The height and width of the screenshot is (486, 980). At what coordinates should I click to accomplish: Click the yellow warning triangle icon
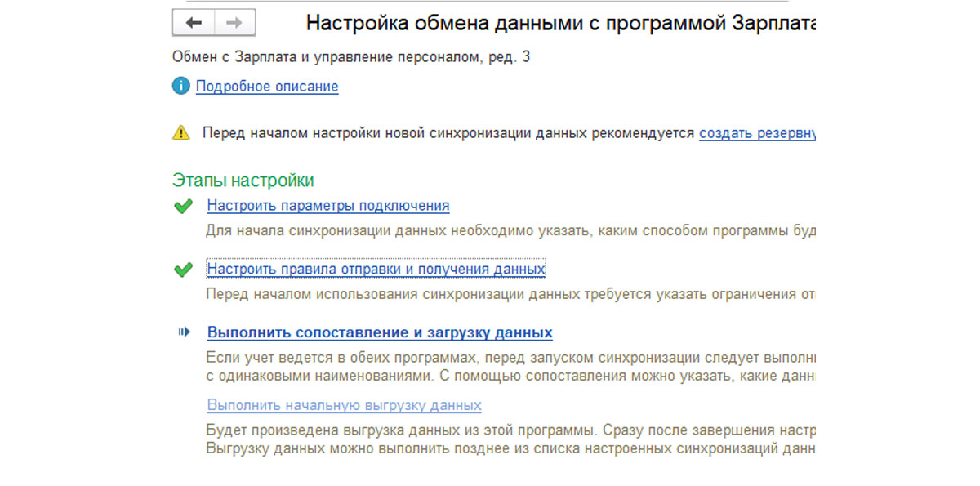pyautogui.click(x=180, y=133)
